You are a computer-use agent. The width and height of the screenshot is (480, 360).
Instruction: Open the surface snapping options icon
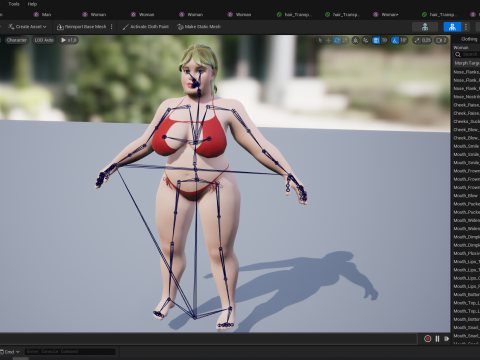[x=366, y=40]
